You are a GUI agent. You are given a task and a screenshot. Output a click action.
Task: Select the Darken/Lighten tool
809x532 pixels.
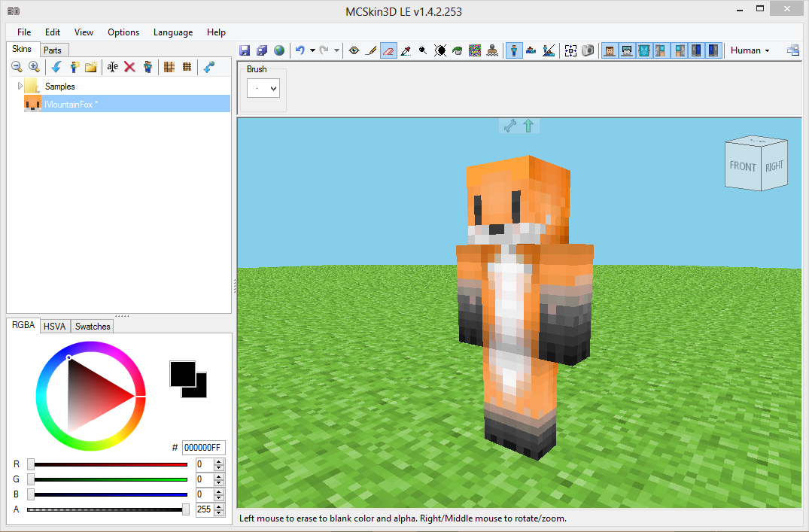(x=440, y=50)
